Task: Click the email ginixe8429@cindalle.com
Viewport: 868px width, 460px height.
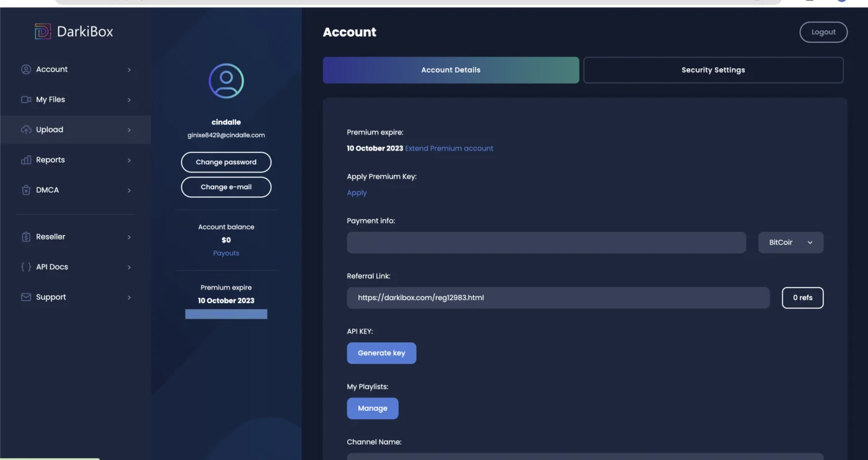Action: pos(226,135)
